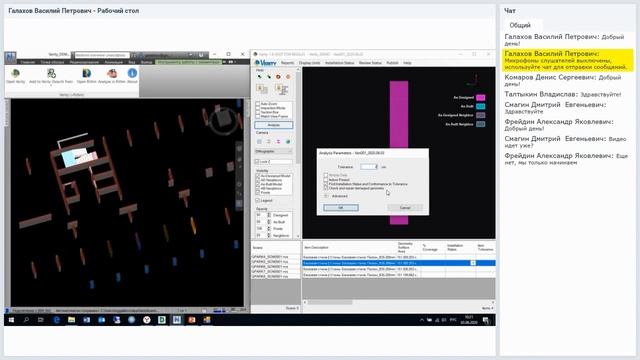This screenshot has width=640, height=360.
Task: Open Display Units menu
Action: (x=309, y=63)
